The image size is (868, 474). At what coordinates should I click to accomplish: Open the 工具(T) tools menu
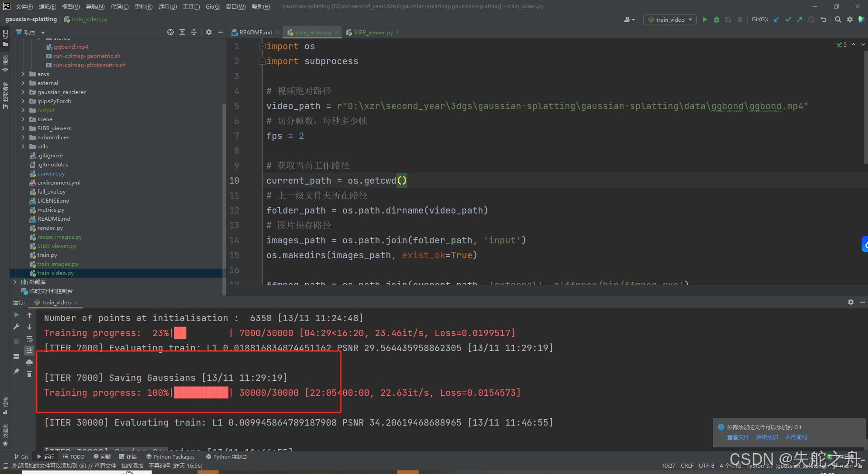[x=191, y=6]
